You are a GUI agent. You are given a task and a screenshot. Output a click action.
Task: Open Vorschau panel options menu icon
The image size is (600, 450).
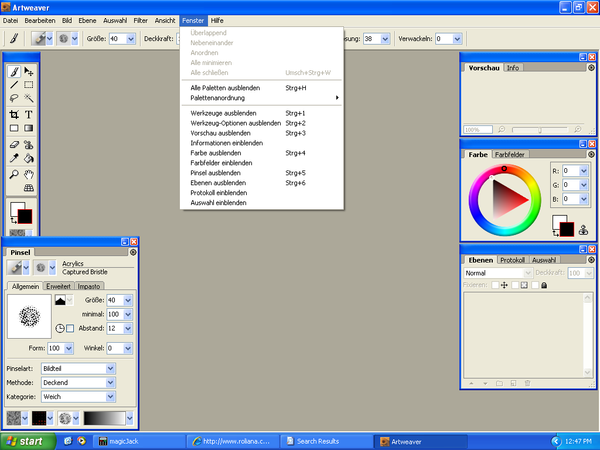(x=591, y=68)
